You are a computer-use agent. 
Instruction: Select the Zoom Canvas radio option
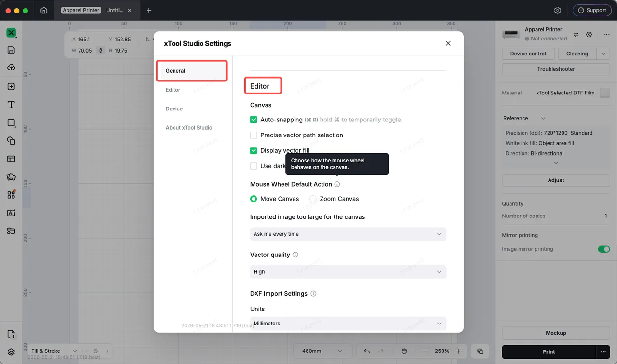pos(313,199)
